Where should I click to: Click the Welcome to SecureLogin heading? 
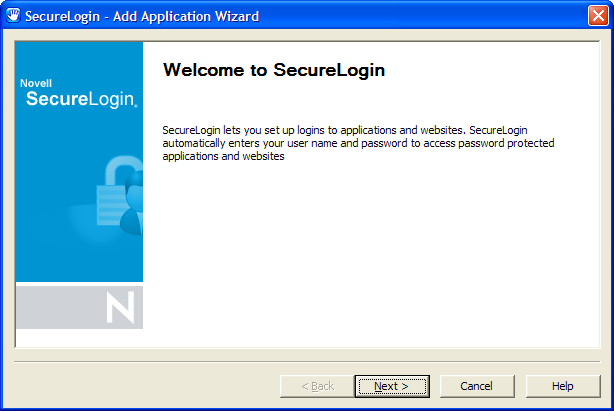[x=273, y=71]
